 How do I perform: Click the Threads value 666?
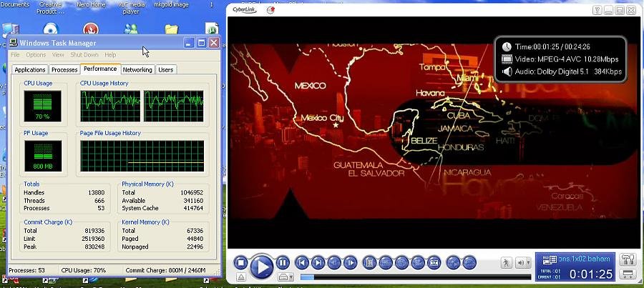coord(99,200)
